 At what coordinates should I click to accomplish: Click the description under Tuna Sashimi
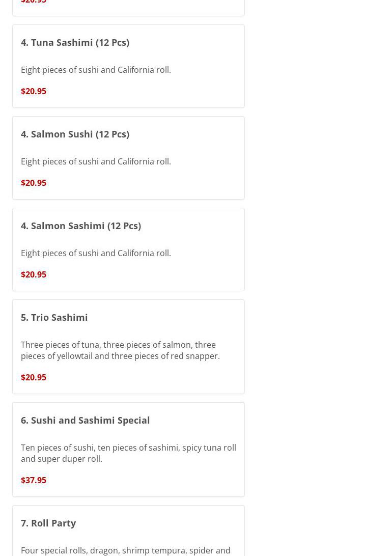click(96, 70)
